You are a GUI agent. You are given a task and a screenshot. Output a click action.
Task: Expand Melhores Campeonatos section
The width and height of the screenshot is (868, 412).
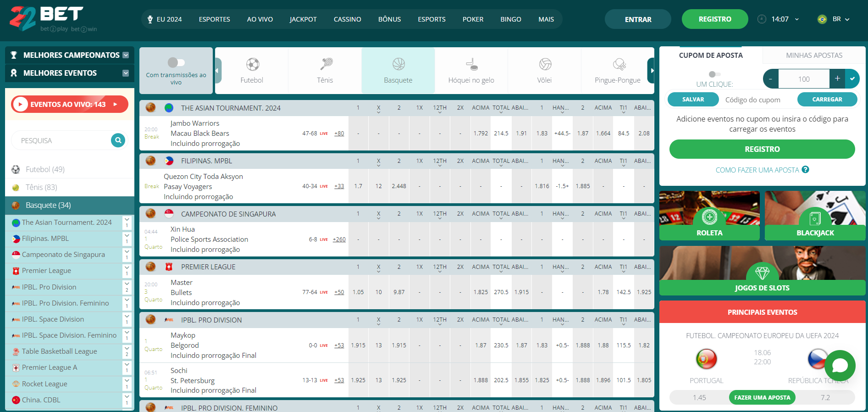pos(126,55)
